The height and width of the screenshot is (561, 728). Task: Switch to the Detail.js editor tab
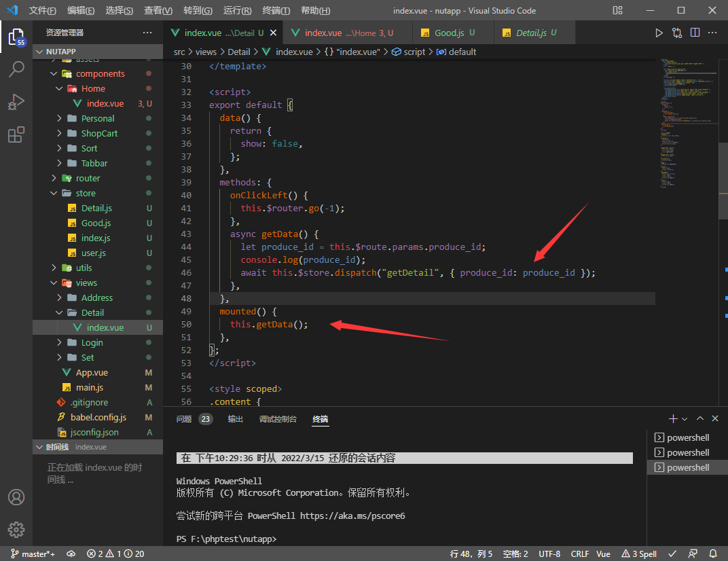coord(535,33)
